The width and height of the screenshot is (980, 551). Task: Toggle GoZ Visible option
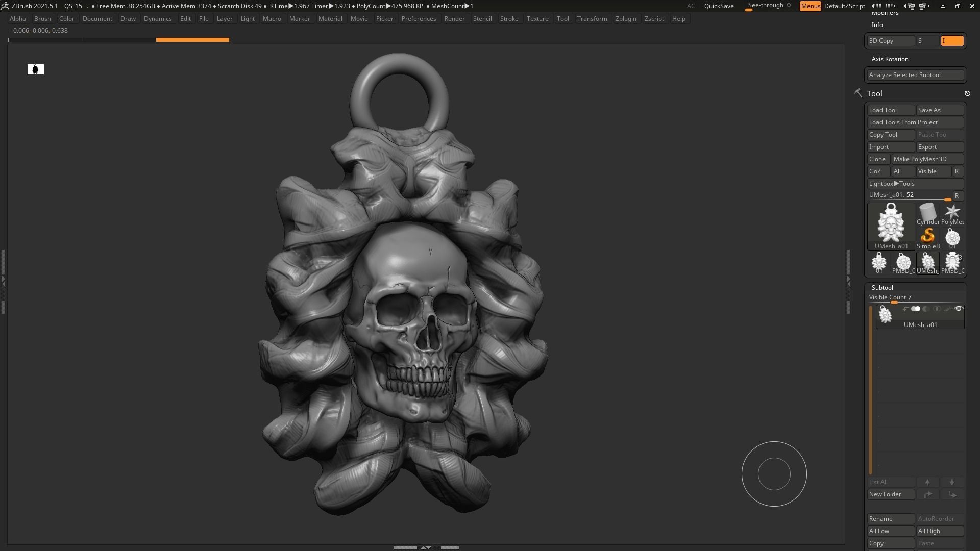[x=934, y=171]
